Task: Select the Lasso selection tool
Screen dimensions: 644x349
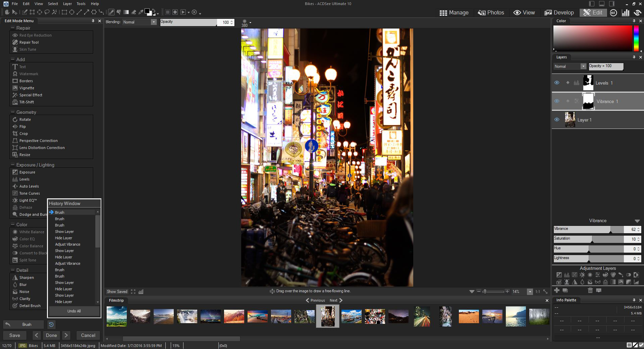Action: pyautogui.click(x=47, y=12)
